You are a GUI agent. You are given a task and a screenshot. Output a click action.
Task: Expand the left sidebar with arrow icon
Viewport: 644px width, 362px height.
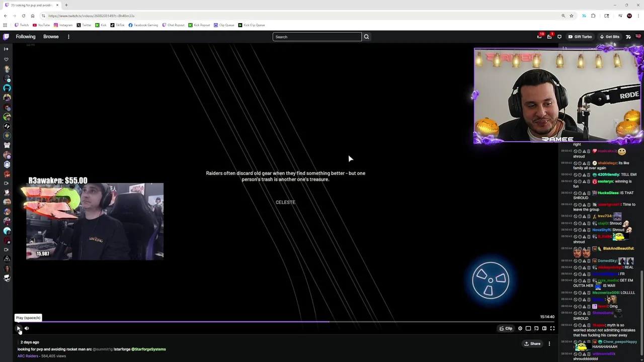pos(6,49)
